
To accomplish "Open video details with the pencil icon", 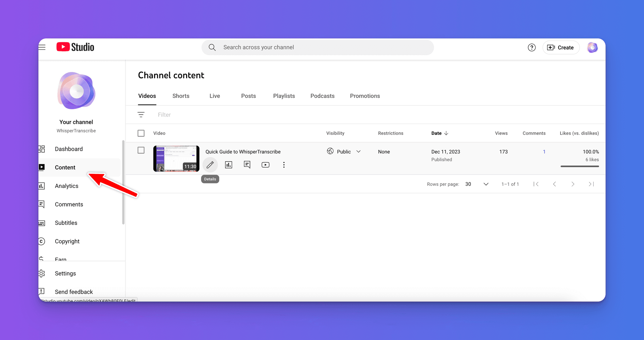I will click(x=210, y=164).
